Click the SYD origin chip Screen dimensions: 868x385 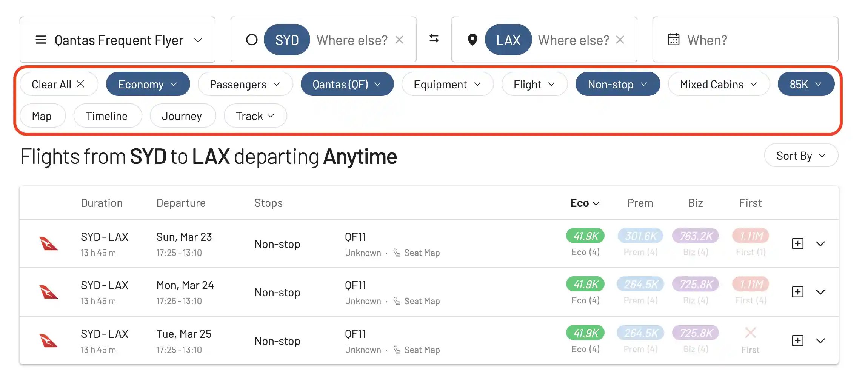coord(287,40)
